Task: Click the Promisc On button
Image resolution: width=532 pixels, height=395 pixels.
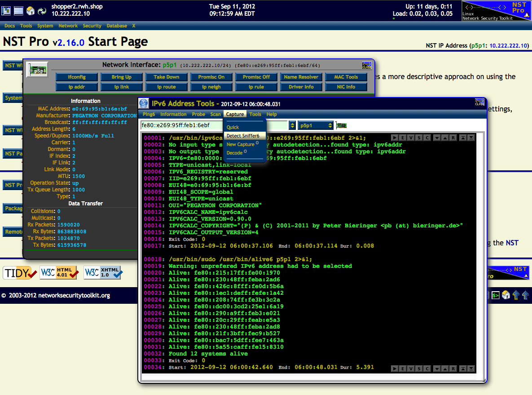Action: tap(211, 77)
